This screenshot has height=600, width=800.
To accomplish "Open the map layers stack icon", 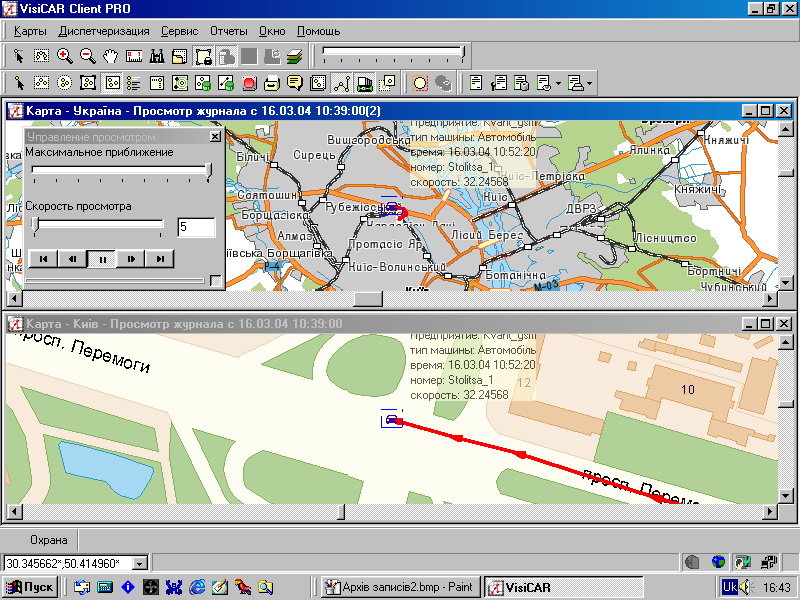I will click(x=294, y=56).
